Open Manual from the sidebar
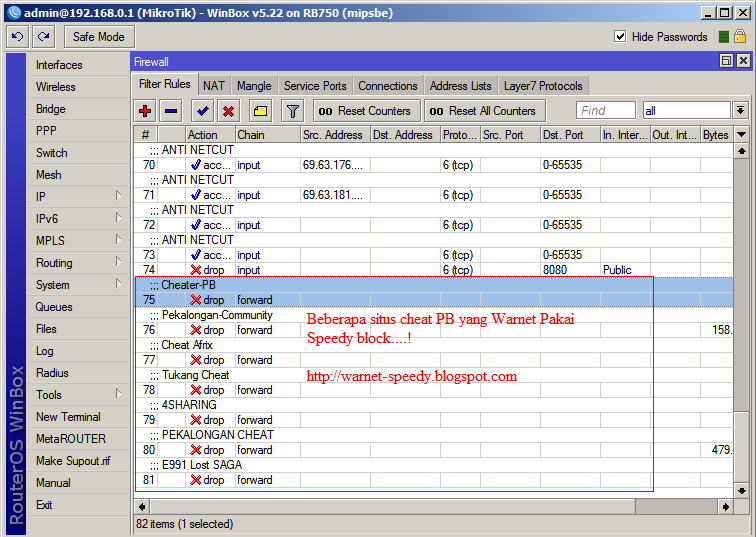Image resolution: width=756 pixels, height=537 pixels. coord(78,483)
